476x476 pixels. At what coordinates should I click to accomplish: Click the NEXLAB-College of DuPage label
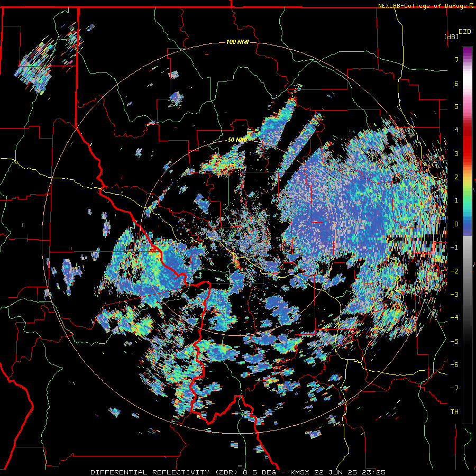tap(423, 6)
